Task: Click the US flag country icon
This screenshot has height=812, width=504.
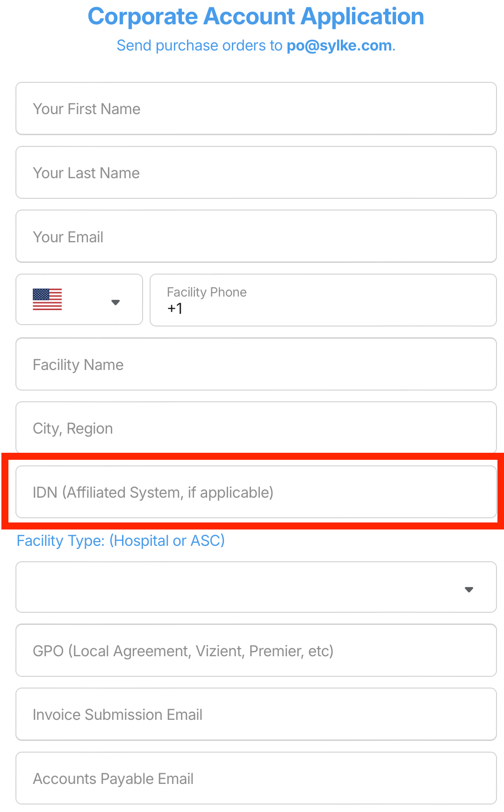Action: (47, 299)
